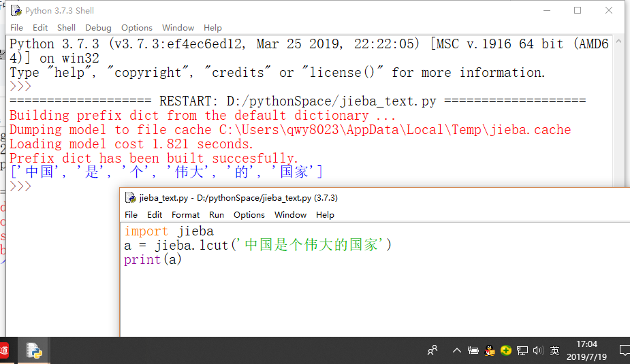The height and width of the screenshot is (364, 630).
Task: Open Help menu in Python Shell window
Action: (212, 28)
